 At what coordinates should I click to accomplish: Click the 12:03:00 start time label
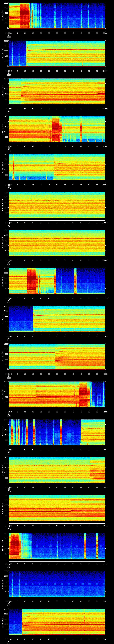click(x=9, y=450)
